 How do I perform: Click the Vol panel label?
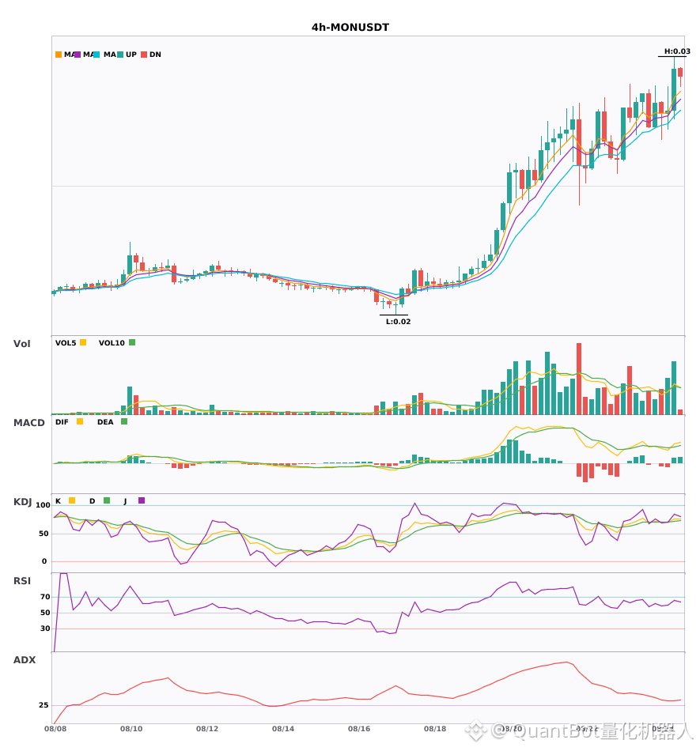(21, 343)
